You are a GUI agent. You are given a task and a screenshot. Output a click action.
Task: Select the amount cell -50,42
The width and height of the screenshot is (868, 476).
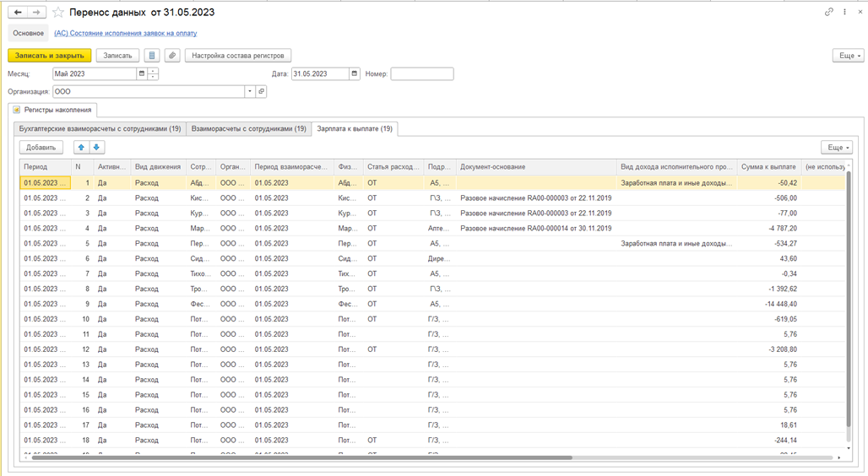pyautogui.click(x=769, y=182)
